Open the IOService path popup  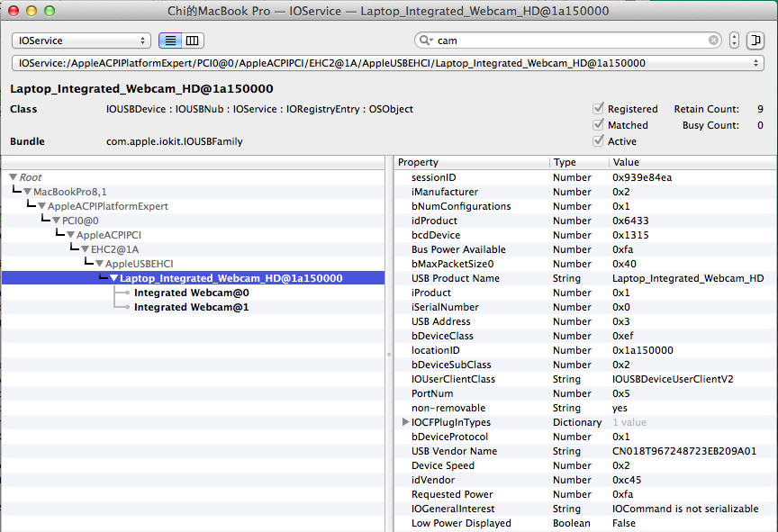(388, 63)
